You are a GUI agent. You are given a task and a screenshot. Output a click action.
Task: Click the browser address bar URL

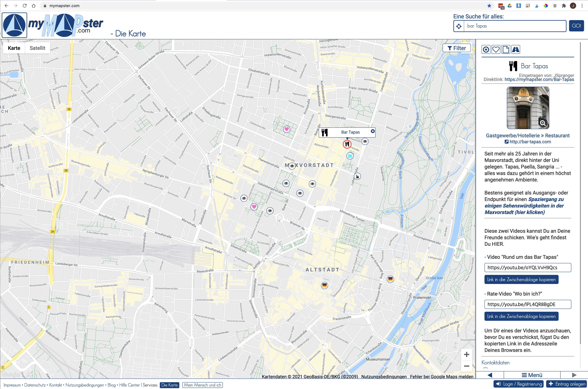click(x=64, y=6)
